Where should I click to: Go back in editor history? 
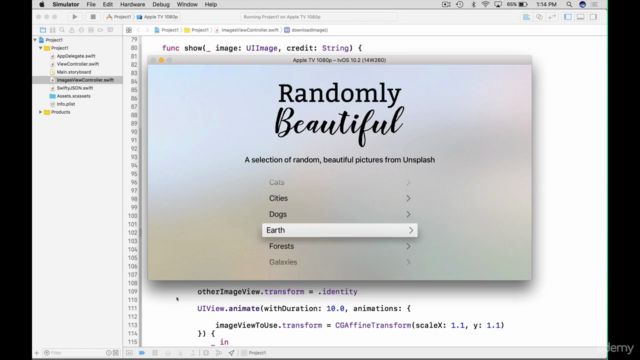138,30
